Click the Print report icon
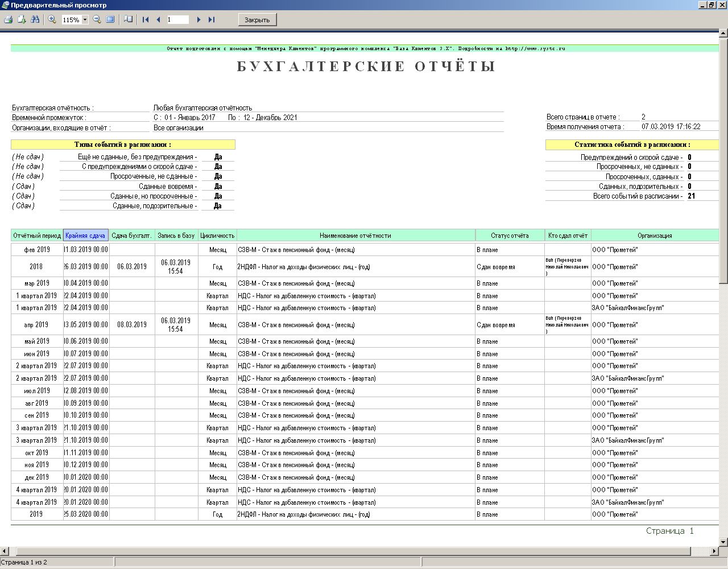This screenshot has height=569, width=728. 9,19
